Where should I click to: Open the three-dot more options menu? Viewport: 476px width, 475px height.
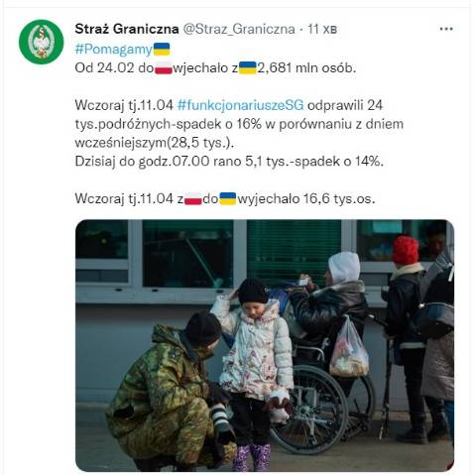point(446,29)
